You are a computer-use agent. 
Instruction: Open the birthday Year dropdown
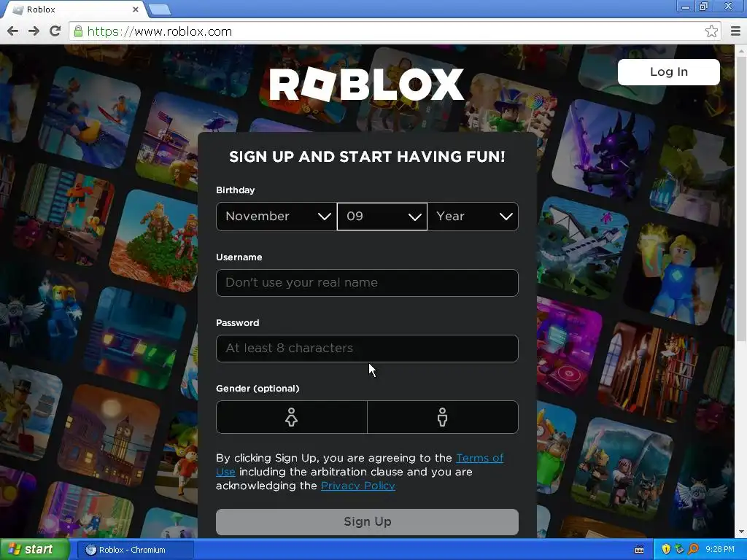pyautogui.click(x=473, y=217)
